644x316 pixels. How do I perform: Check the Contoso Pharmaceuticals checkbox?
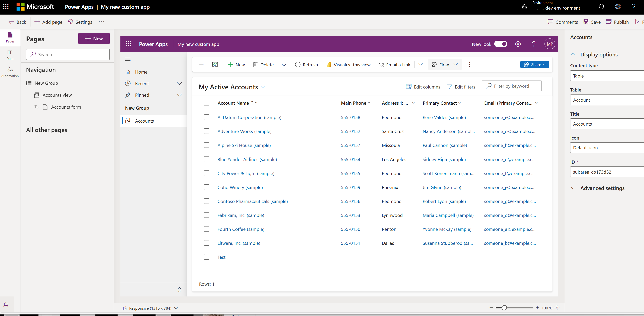click(x=207, y=201)
